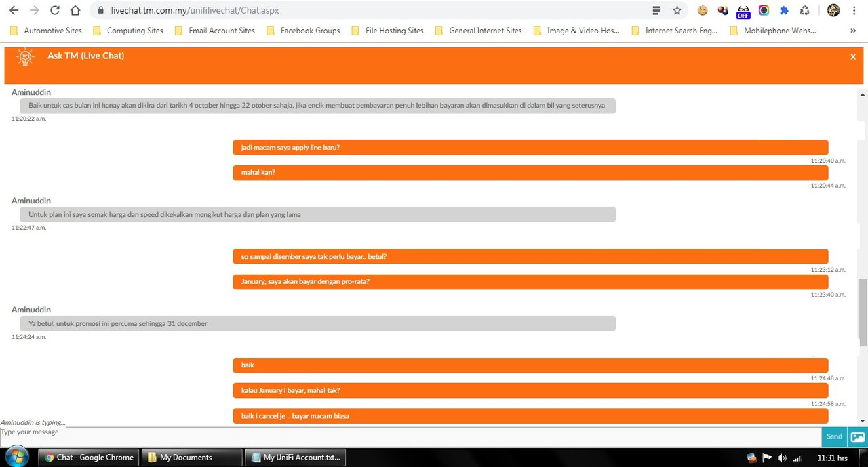Click the taskbar clock 11:31 hrs
The width and height of the screenshot is (868, 467).
tap(833, 458)
